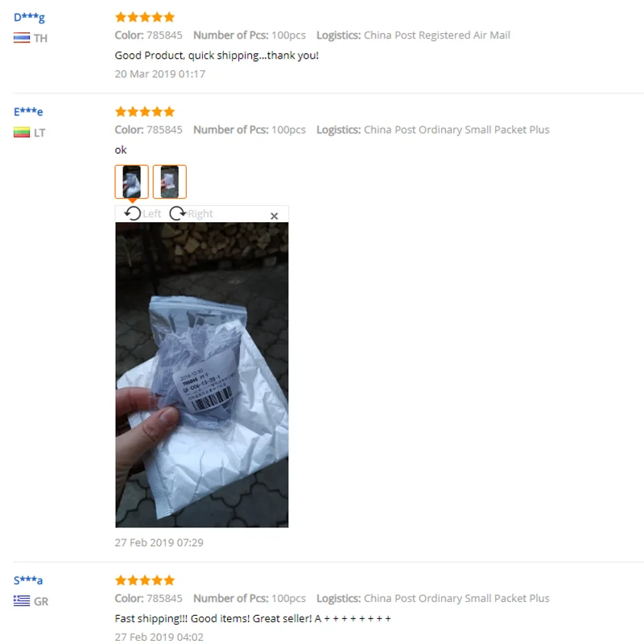The width and height of the screenshot is (644, 644).
Task: Click the Greece flag icon
Action: coord(22,601)
